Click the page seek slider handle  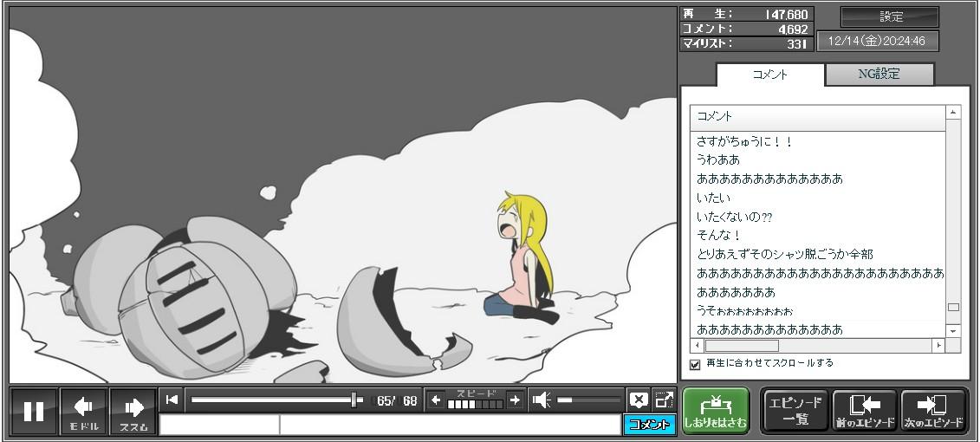(x=354, y=400)
